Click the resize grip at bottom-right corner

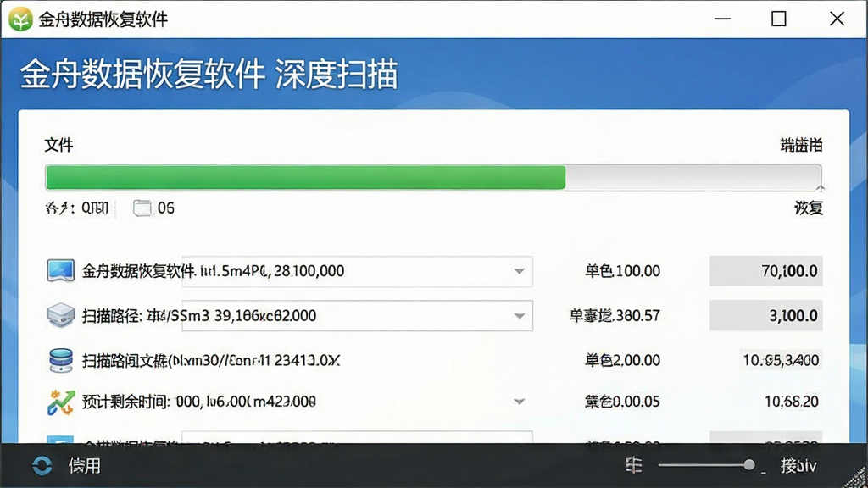(856, 478)
